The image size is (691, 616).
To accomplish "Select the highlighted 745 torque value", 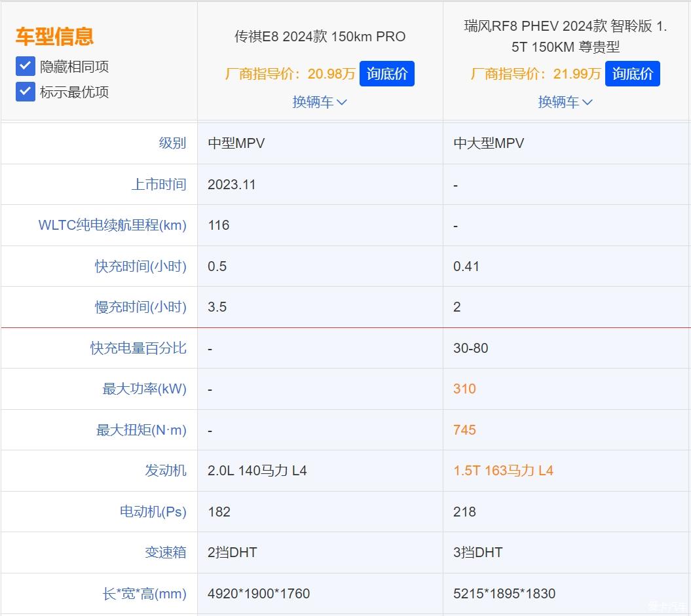I will coord(464,429).
